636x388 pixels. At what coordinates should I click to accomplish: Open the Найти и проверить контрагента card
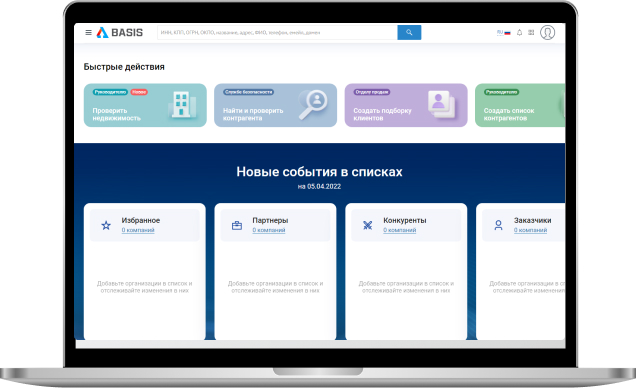coord(275,105)
